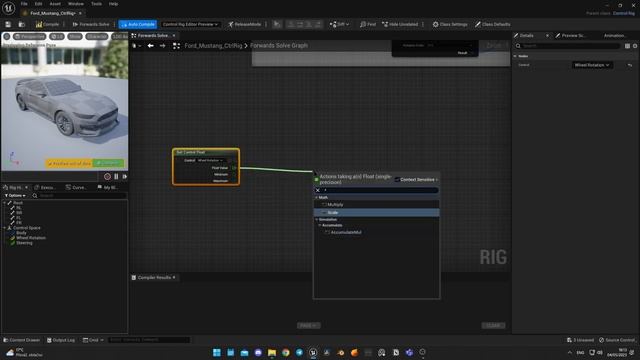Open the Control dropdown on Set Control Float node
The image size is (640, 360).
click(x=211, y=160)
